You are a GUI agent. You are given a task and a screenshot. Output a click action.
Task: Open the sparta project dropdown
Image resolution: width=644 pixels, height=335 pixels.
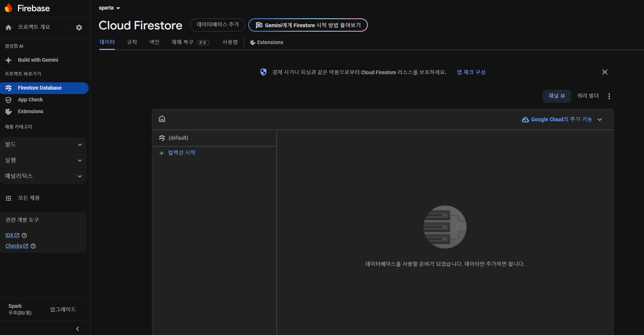pyautogui.click(x=109, y=8)
